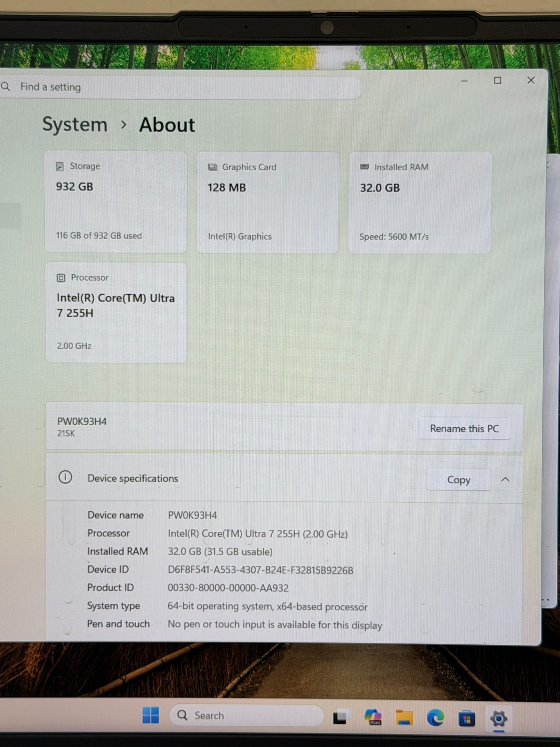Select '116 GB of 932 GB used' text
Screen dimensions: 560x747
[x=99, y=236]
